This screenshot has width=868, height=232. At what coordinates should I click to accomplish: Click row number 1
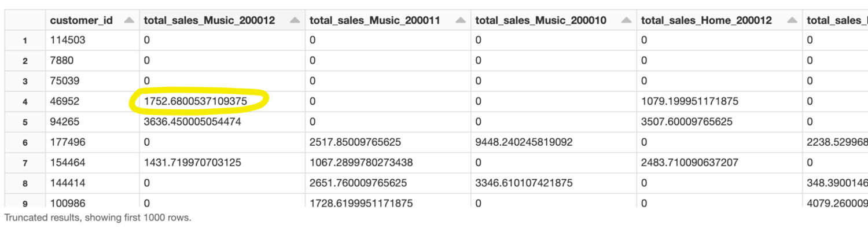[x=24, y=40]
